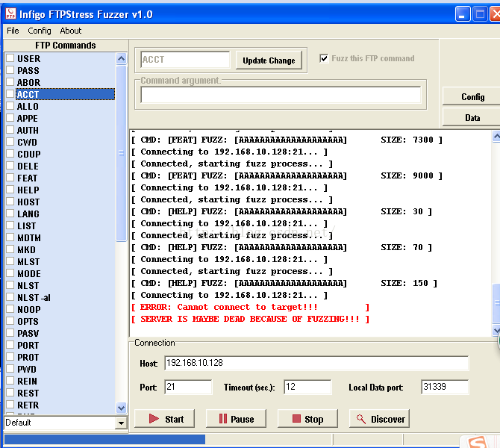500x448 pixels.
Task: Start the fuzzing process
Action: pyautogui.click(x=164, y=419)
